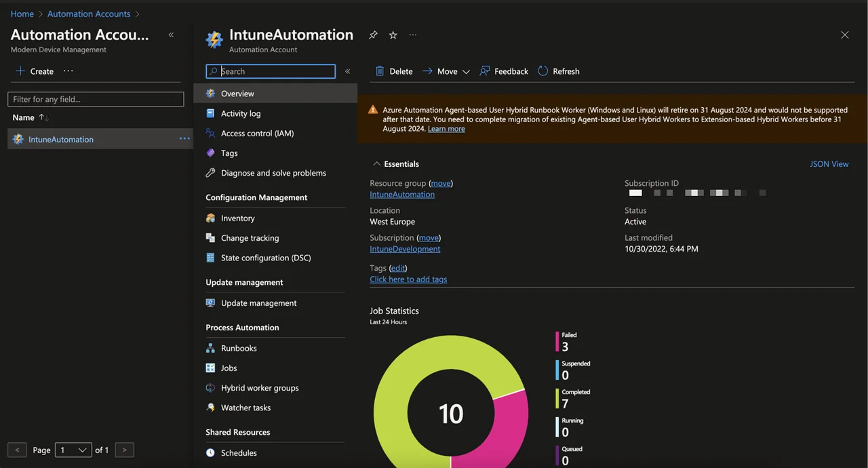Open ellipsis menu beside Create
This screenshot has height=468, width=868.
coord(68,71)
